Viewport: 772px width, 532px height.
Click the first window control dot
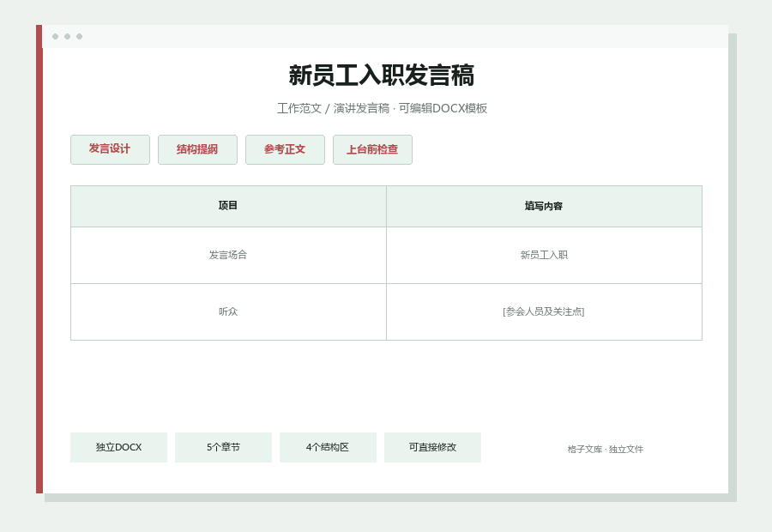[55, 36]
